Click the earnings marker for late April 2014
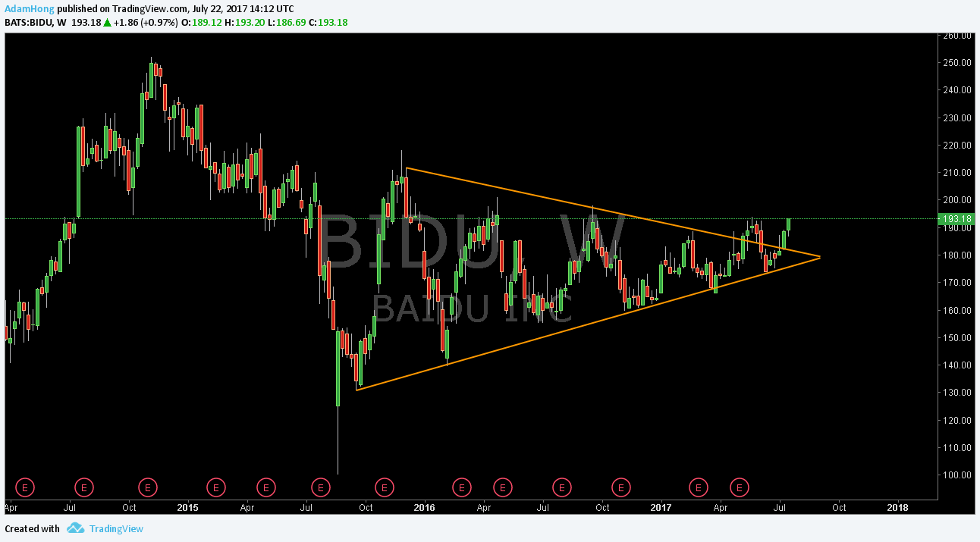The height and width of the screenshot is (542, 980). point(25,486)
